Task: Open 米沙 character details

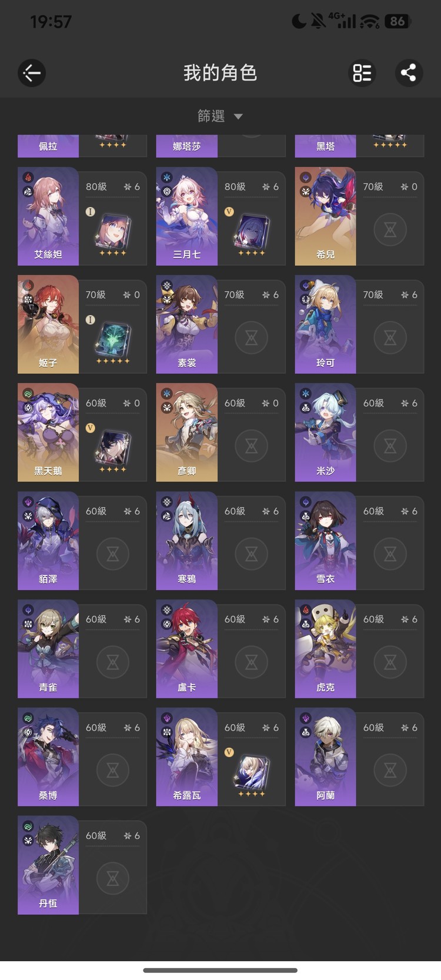Action: 359,433
